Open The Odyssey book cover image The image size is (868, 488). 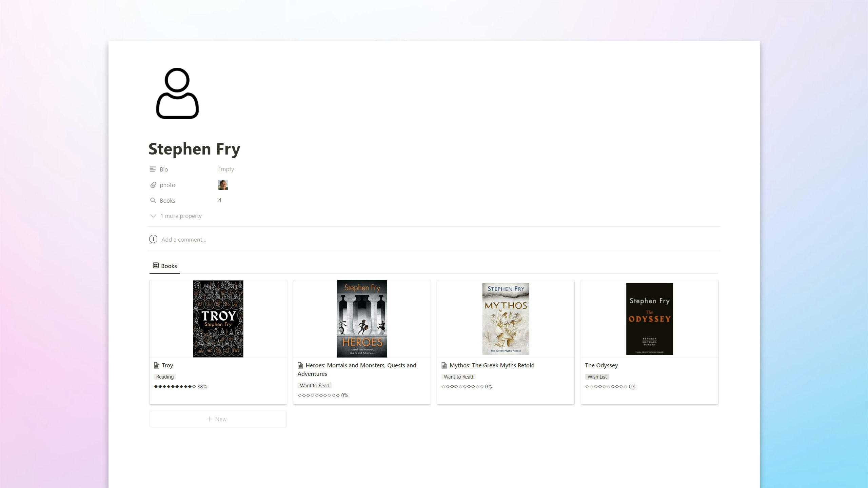(649, 319)
